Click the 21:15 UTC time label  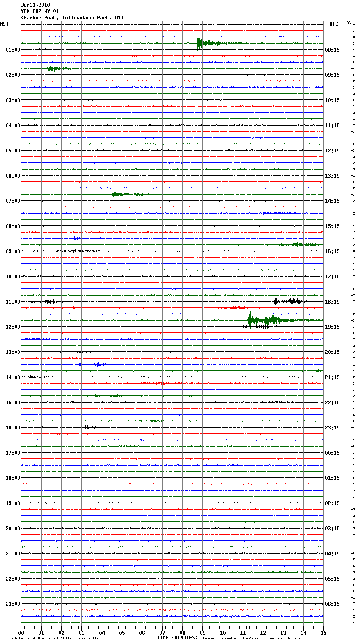(332, 377)
